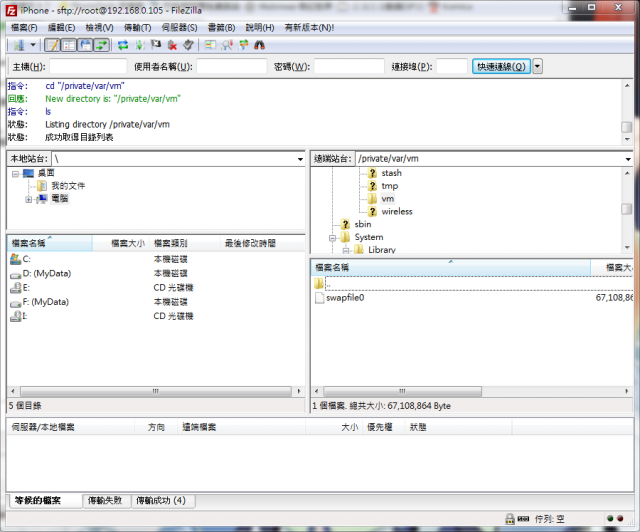Open 檔案(F) menu

point(24,28)
